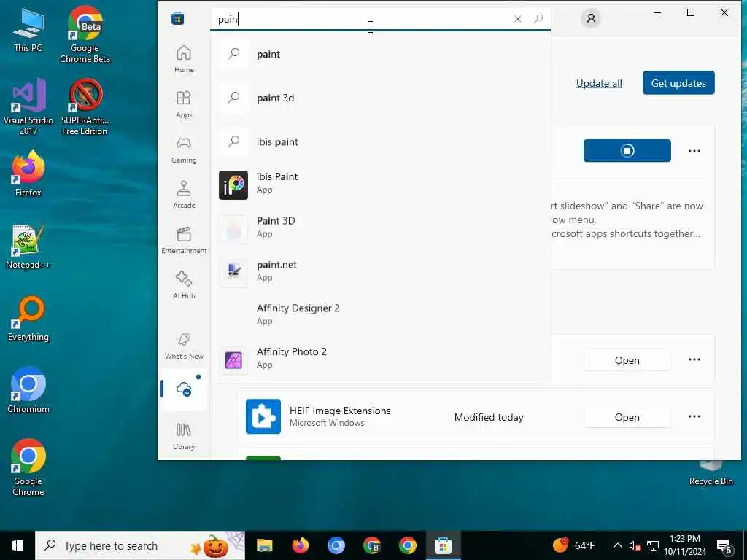Open the paint.net app result

[381, 273]
